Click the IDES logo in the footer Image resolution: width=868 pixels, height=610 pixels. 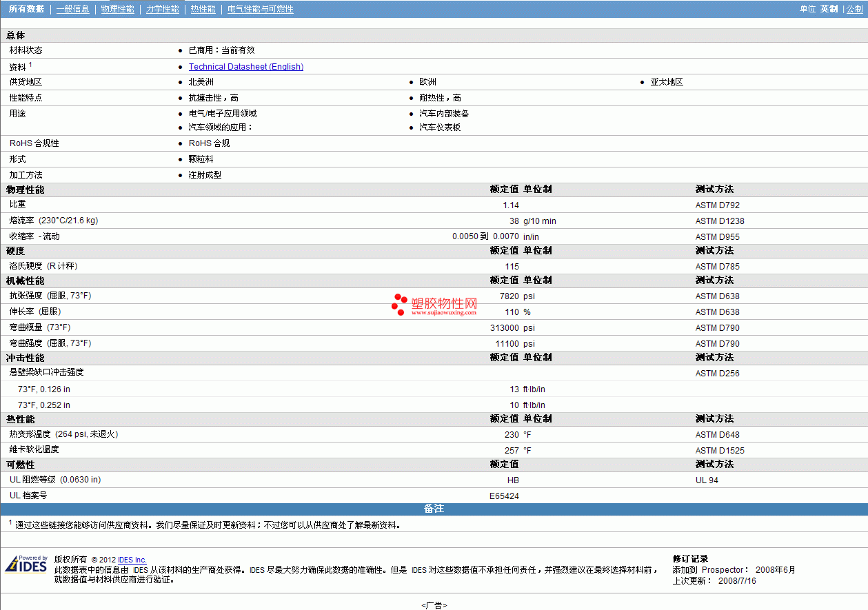pyautogui.click(x=26, y=565)
